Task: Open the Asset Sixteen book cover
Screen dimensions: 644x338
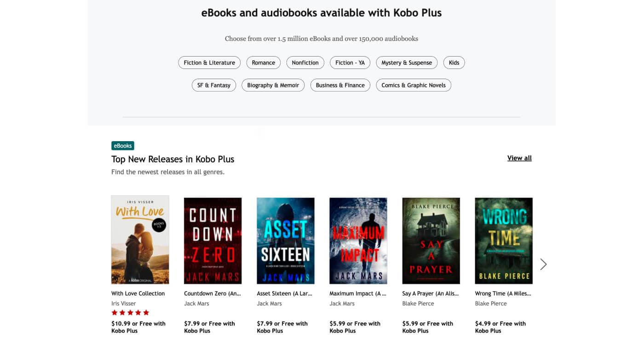Action: (x=285, y=241)
